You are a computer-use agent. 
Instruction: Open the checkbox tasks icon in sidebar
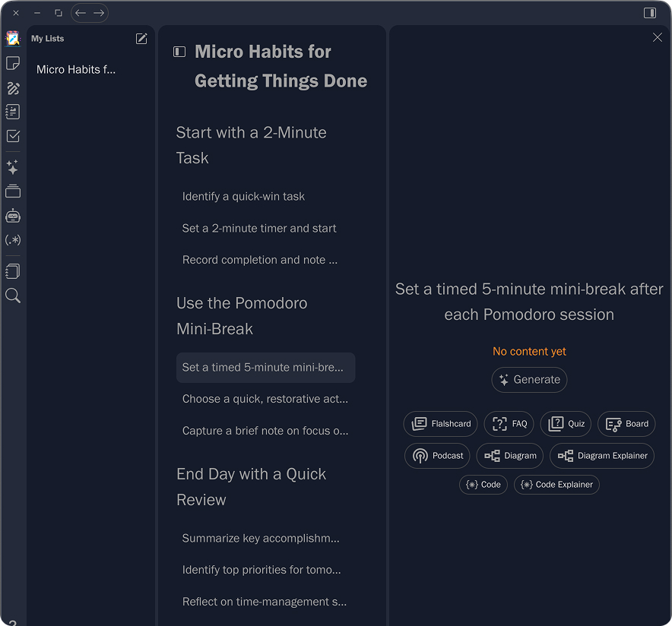13,136
